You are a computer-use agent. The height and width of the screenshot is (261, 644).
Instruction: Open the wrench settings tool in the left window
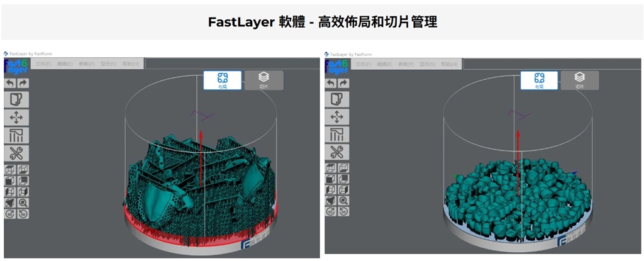pos(16,153)
